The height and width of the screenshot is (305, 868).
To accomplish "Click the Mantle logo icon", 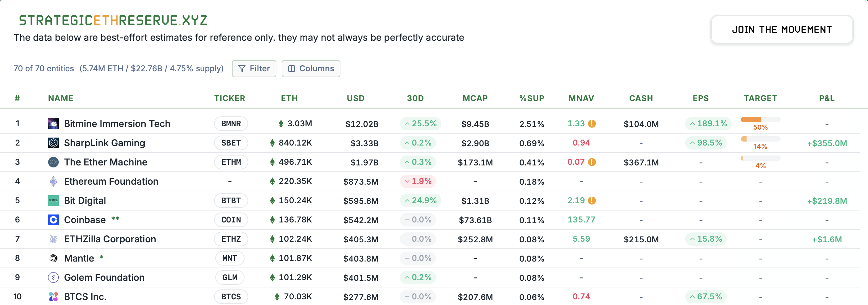I will (x=53, y=258).
